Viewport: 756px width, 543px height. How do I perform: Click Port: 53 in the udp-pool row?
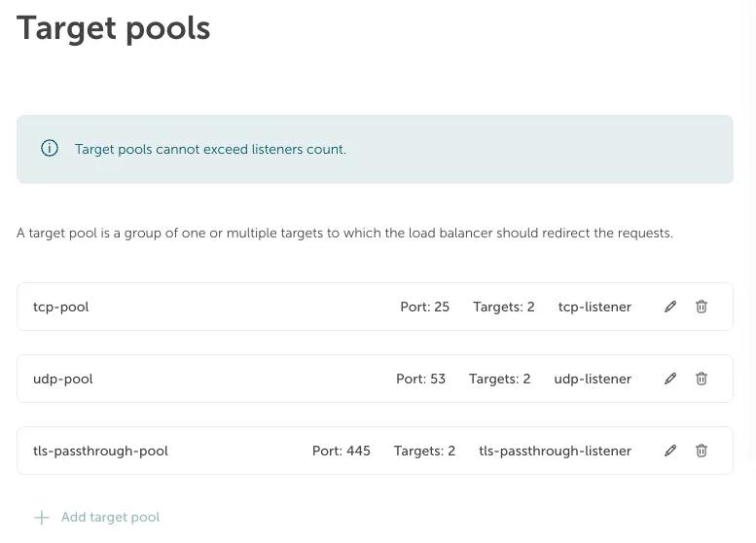click(x=421, y=379)
